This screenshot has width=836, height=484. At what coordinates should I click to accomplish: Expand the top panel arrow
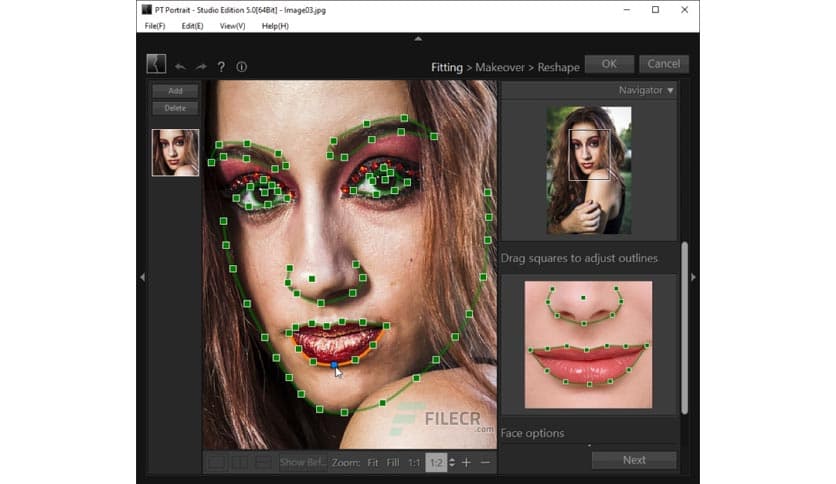click(418, 39)
